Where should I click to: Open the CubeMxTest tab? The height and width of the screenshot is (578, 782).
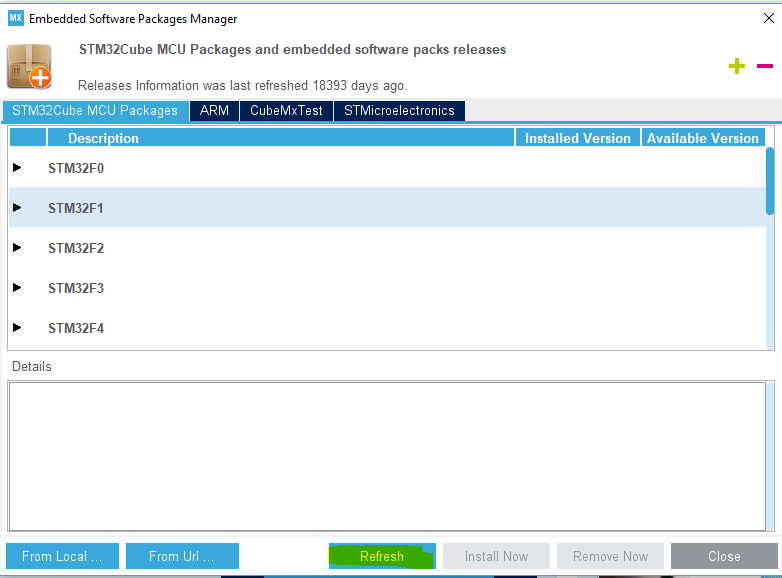pyautogui.click(x=286, y=111)
